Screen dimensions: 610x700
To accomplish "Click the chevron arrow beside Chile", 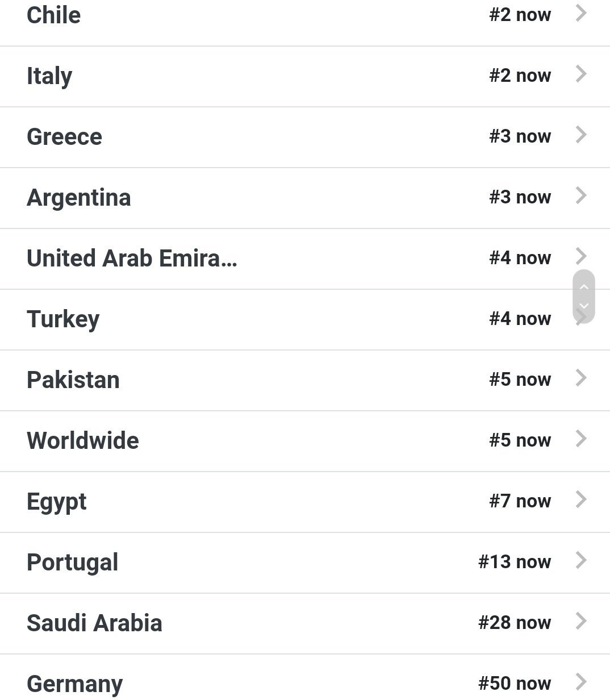I will click(x=580, y=14).
